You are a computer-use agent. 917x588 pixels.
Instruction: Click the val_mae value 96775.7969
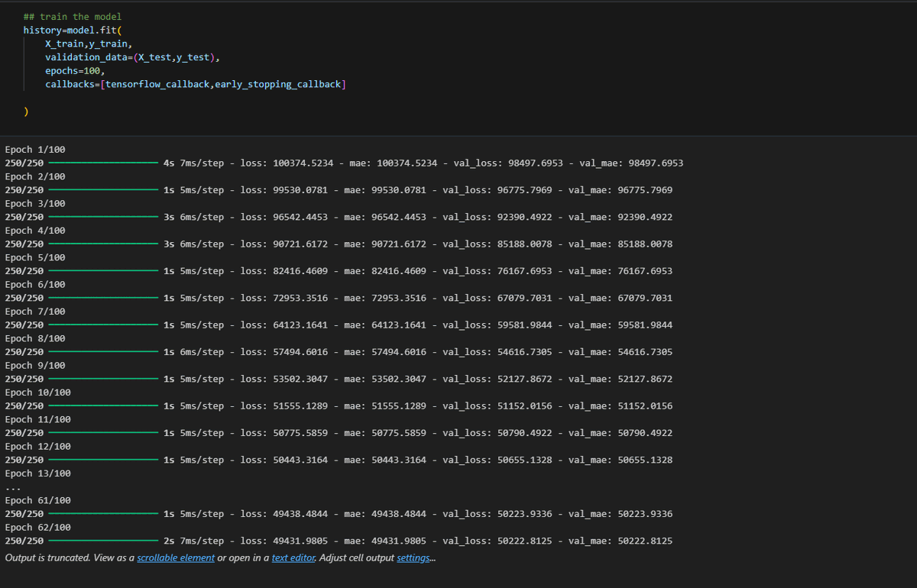pos(645,190)
